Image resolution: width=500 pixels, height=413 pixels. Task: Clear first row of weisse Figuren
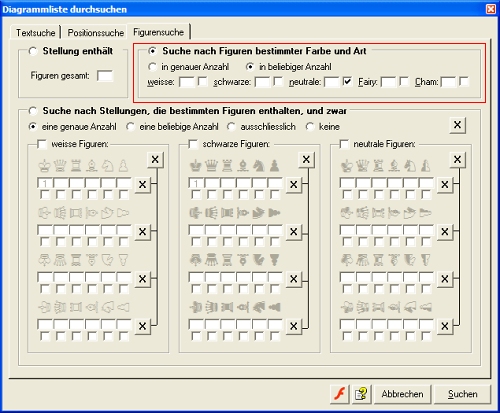point(142,184)
